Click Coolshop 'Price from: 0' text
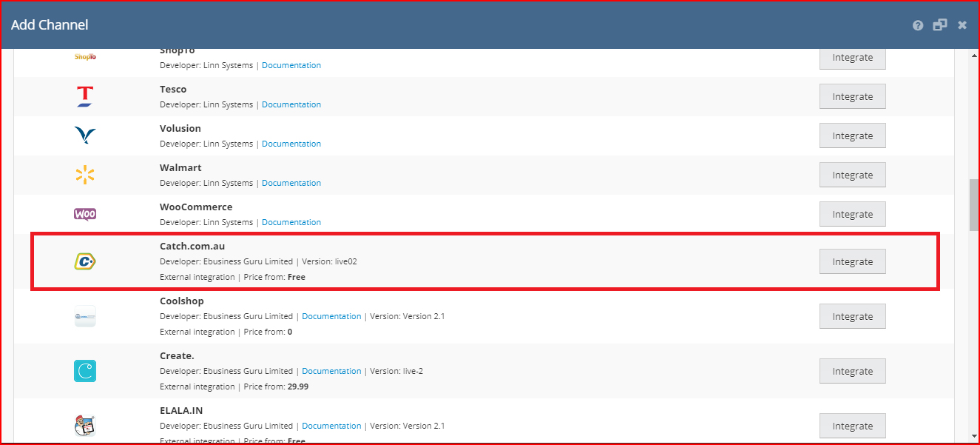980x445 pixels. (x=268, y=332)
